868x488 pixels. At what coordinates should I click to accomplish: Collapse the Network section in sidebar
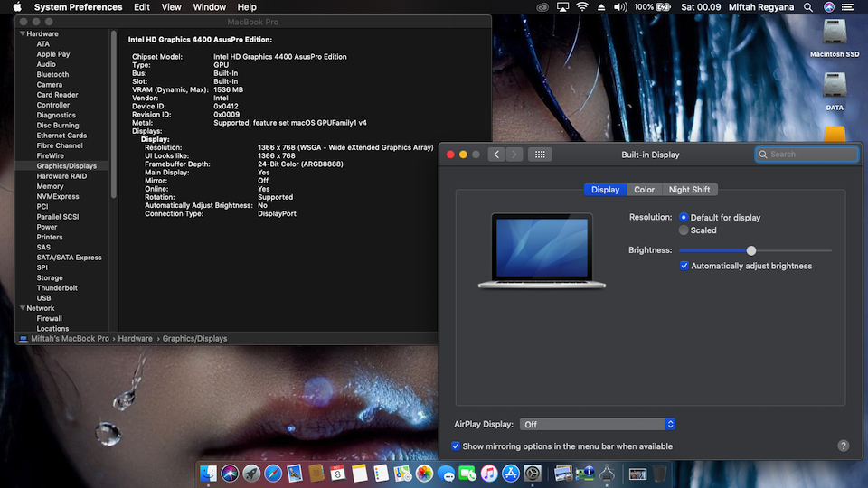[x=22, y=308]
